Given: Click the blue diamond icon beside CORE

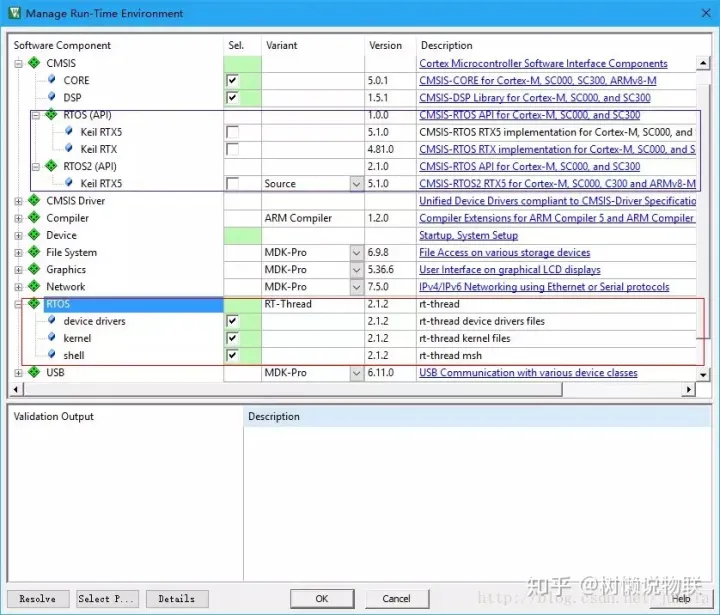Looking at the screenshot, I should (52, 80).
